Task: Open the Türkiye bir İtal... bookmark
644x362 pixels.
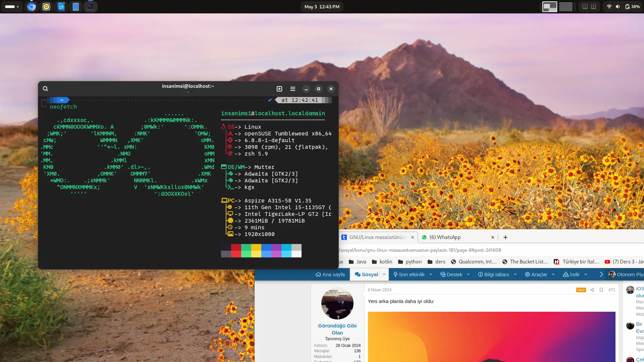Action: pyautogui.click(x=577, y=262)
